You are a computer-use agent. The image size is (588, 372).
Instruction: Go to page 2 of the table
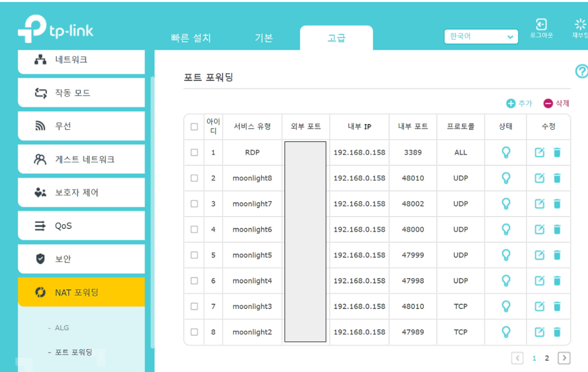pyautogui.click(x=547, y=358)
